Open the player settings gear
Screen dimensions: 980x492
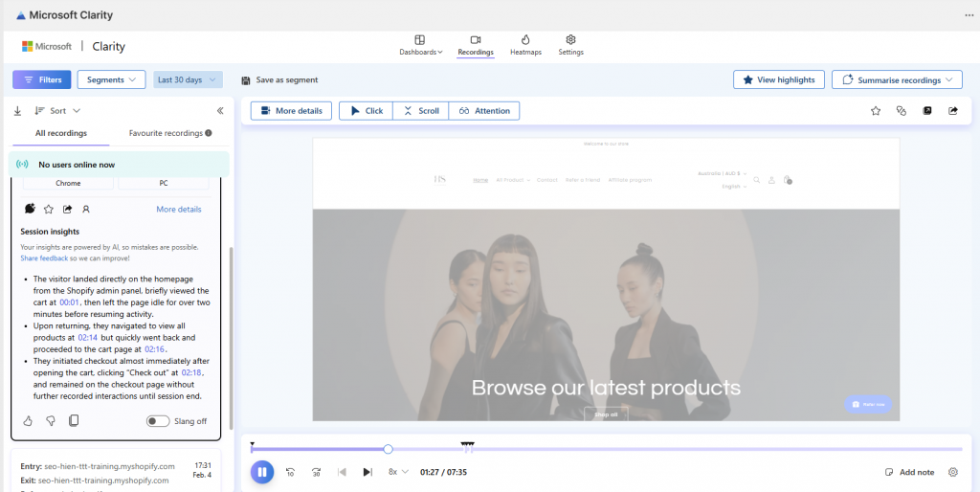(952, 472)
